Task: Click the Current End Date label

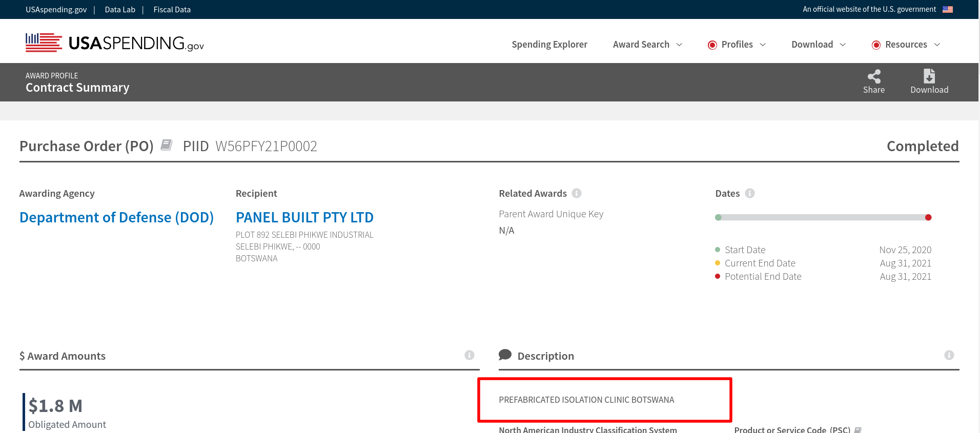Action: coord(760,263)
